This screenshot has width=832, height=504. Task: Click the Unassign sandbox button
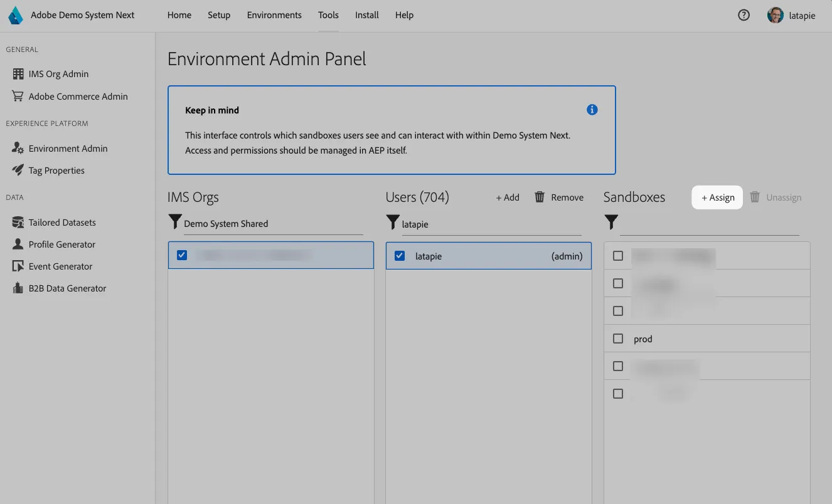(776, 197)
